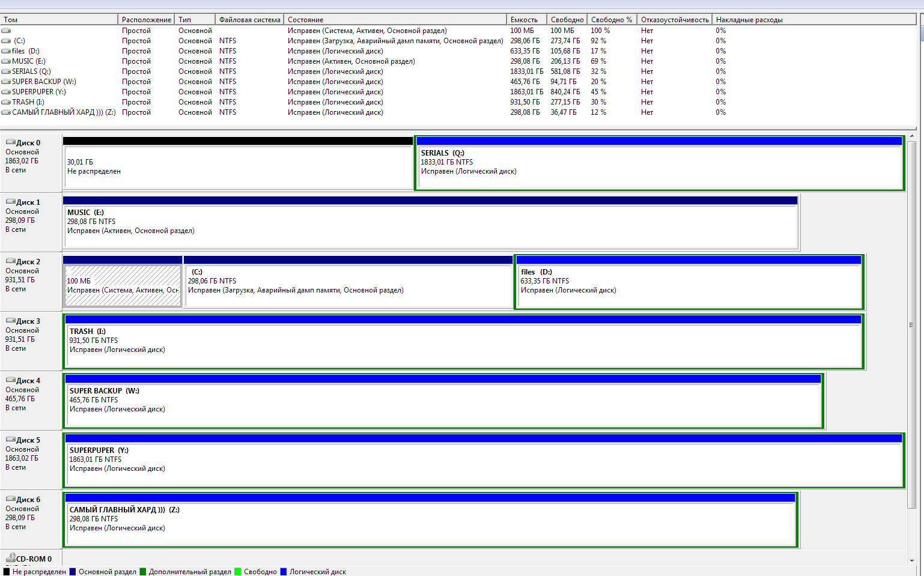924x576 pixels.
Task: Click the 94,71 ГБ free cell of SUPER BACKUP (W:)
Action: pyautogui.click(x=564, y=82)
